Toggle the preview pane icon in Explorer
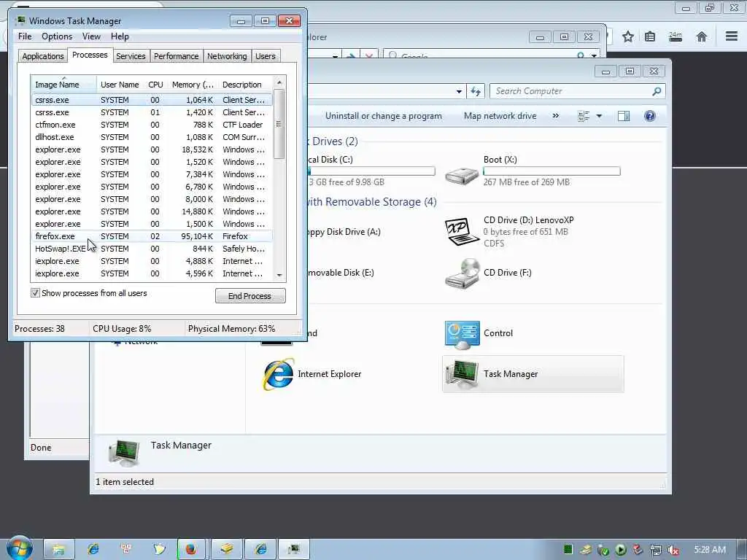 coord(623,116)
